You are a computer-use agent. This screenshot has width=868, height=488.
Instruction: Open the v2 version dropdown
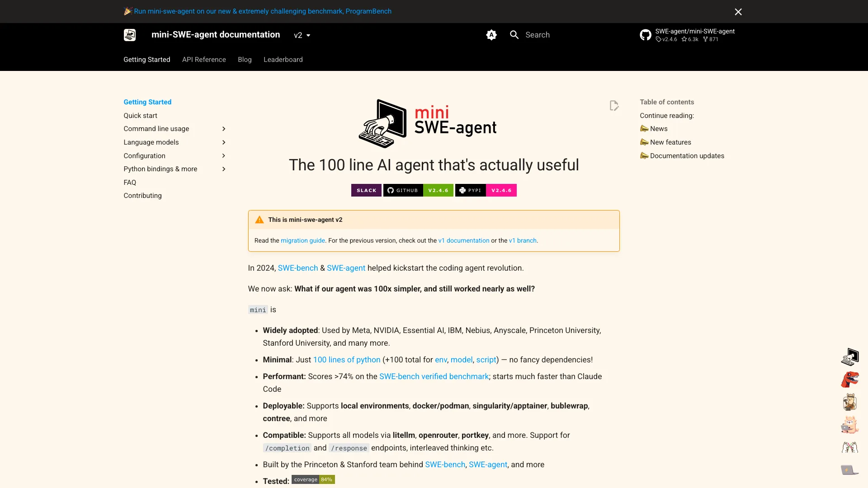(x=302, y=35)
